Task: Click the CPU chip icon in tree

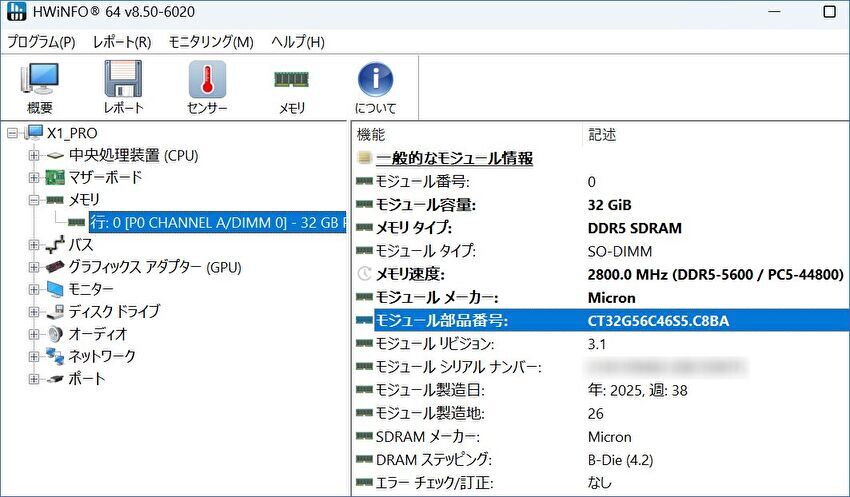Action: 55,156
